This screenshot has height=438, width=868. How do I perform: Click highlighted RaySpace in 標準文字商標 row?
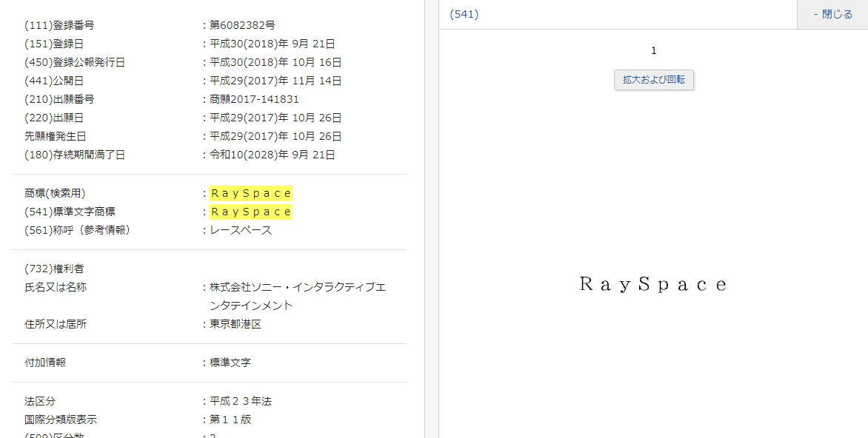tap(251, 212)
